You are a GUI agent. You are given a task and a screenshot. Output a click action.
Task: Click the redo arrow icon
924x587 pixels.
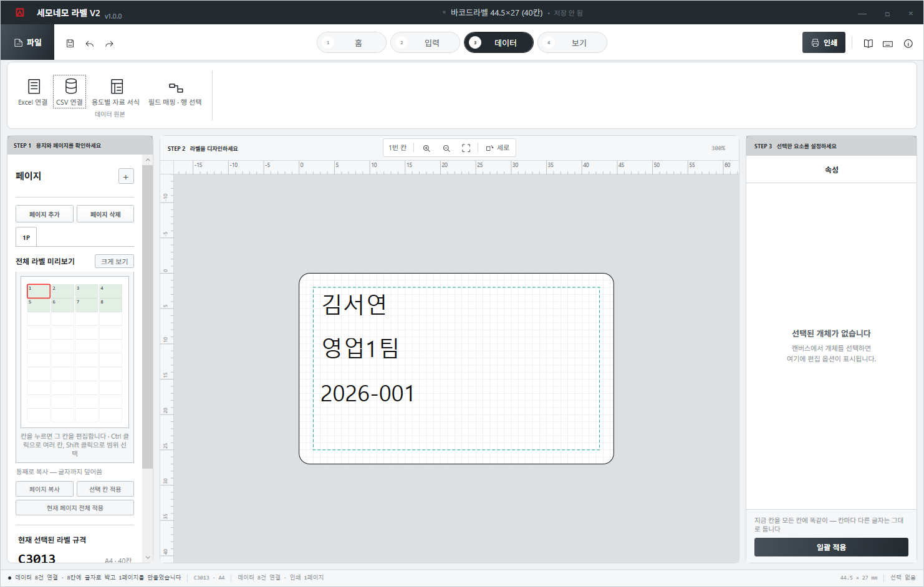tap(110, 44)
